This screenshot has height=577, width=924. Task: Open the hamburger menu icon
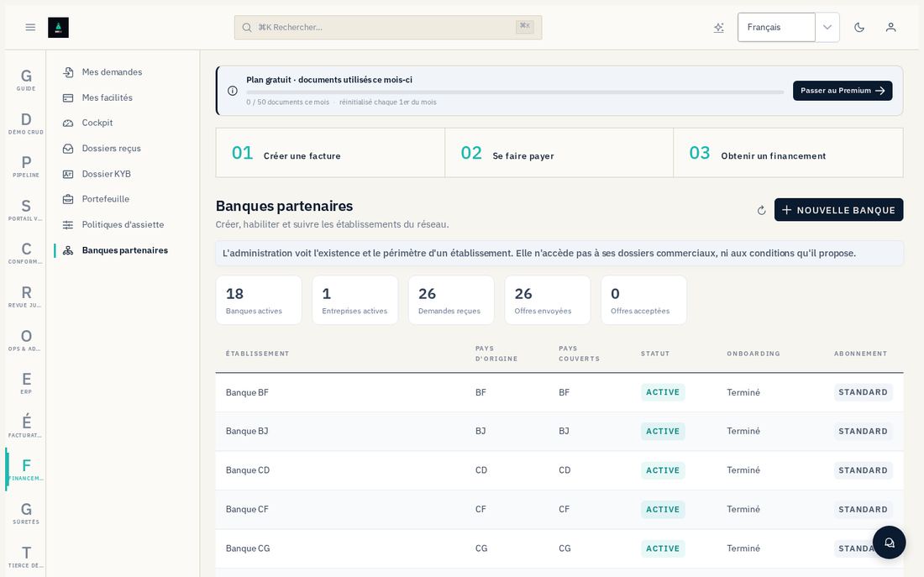[30, 27]
